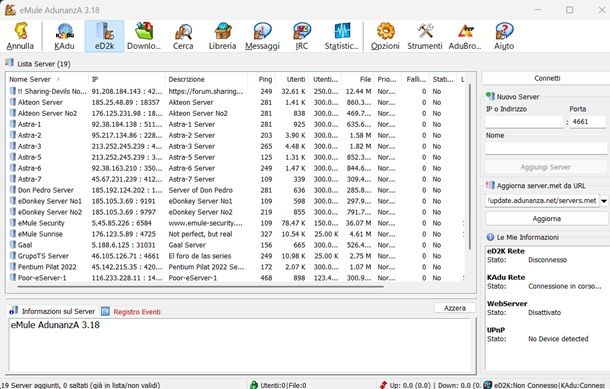Select the Akteon Server row
610x389 pixels.
point(236,102)
